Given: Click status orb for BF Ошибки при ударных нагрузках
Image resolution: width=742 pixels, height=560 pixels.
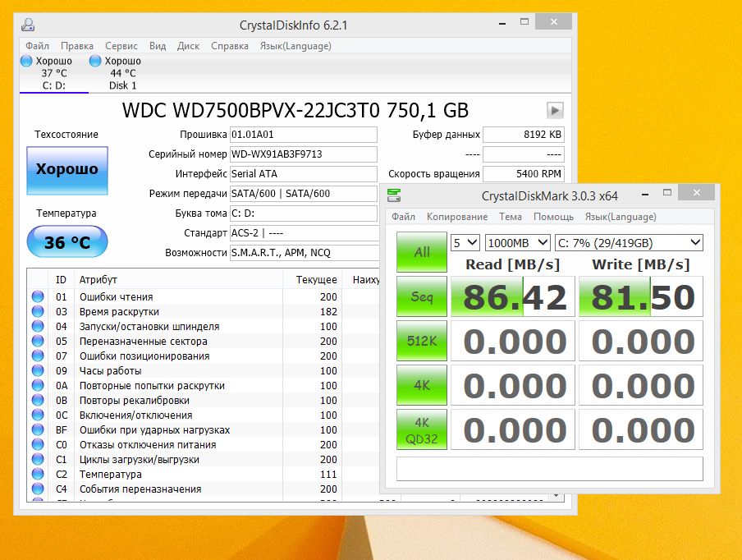Looking at the screenshot, I should (x=38, y=429).
